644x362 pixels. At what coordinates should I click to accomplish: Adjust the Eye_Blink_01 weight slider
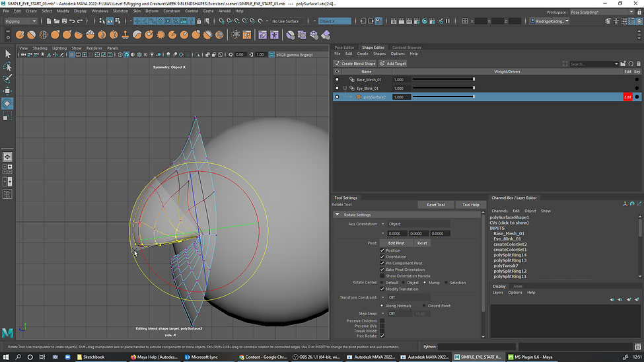pos(444,88)
